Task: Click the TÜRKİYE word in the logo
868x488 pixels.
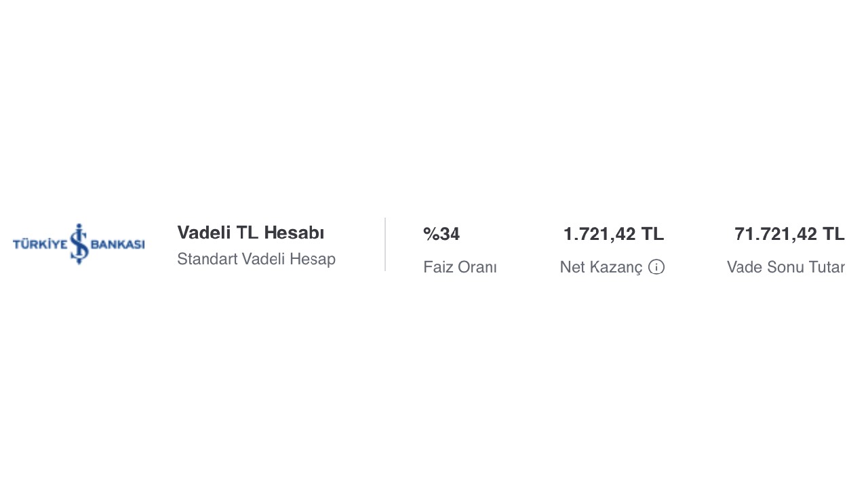Action: pos(40,244)
